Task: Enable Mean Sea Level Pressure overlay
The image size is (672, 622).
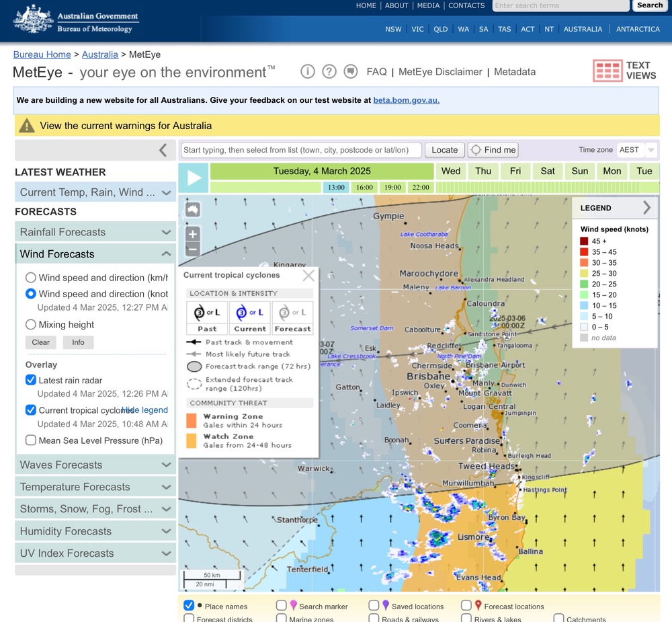Action: (x=30, y=440)
